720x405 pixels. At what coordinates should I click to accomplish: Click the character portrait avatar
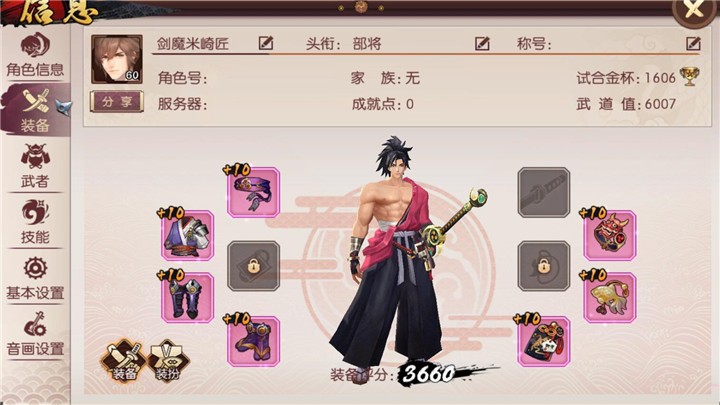tap(117, 59)
